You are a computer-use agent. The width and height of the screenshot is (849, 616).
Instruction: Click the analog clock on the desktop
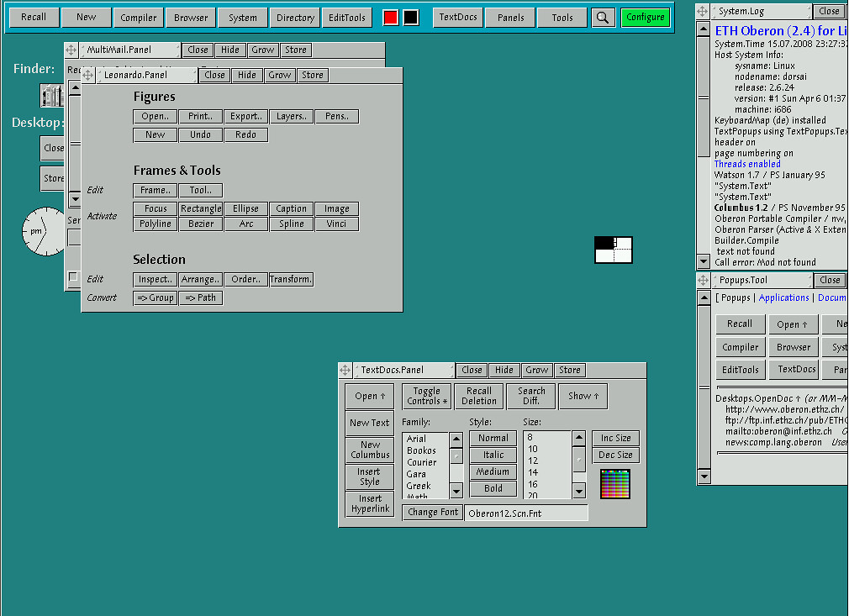point(44,231)
